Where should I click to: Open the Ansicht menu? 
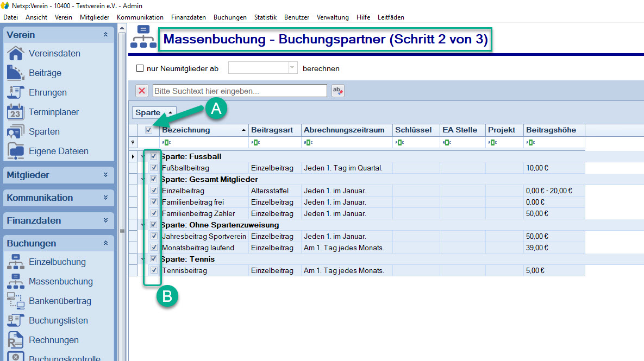[x=36, y=17]
